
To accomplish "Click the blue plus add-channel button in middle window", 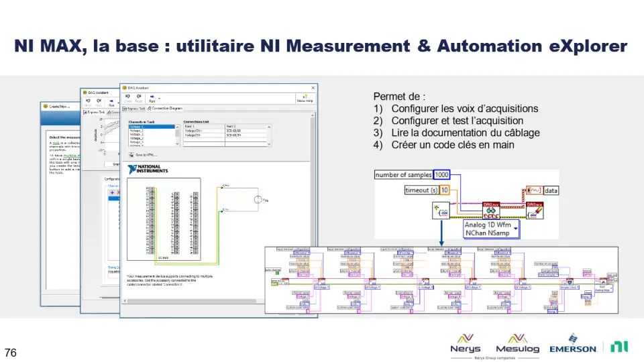I will coord(112,192).
